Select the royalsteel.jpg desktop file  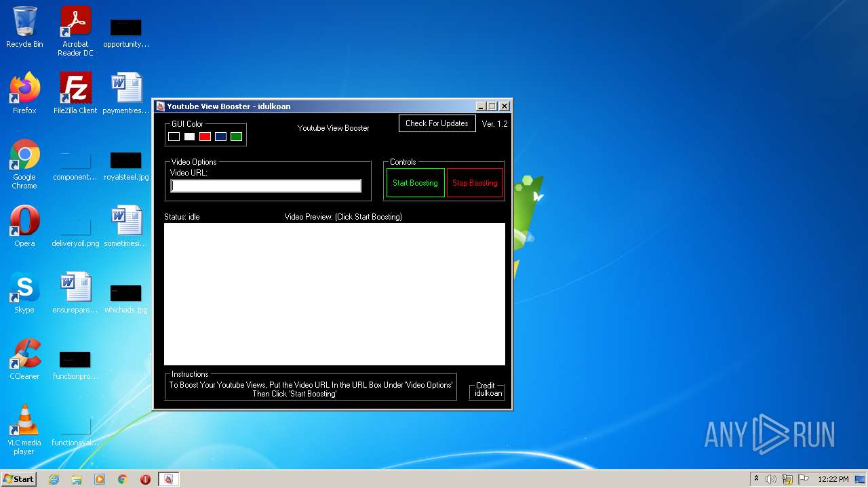coord(126,165)
